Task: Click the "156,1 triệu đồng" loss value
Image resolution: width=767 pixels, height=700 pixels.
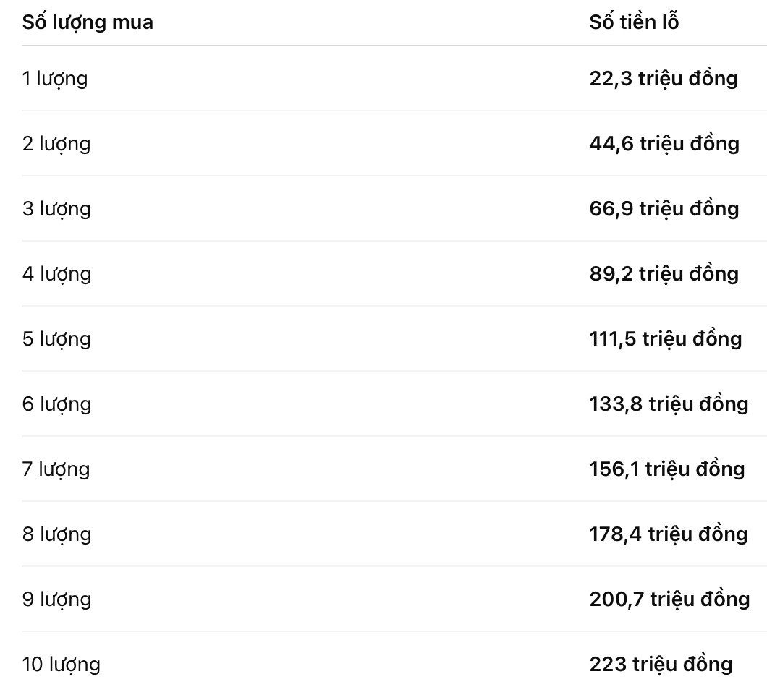Action: 667,469
